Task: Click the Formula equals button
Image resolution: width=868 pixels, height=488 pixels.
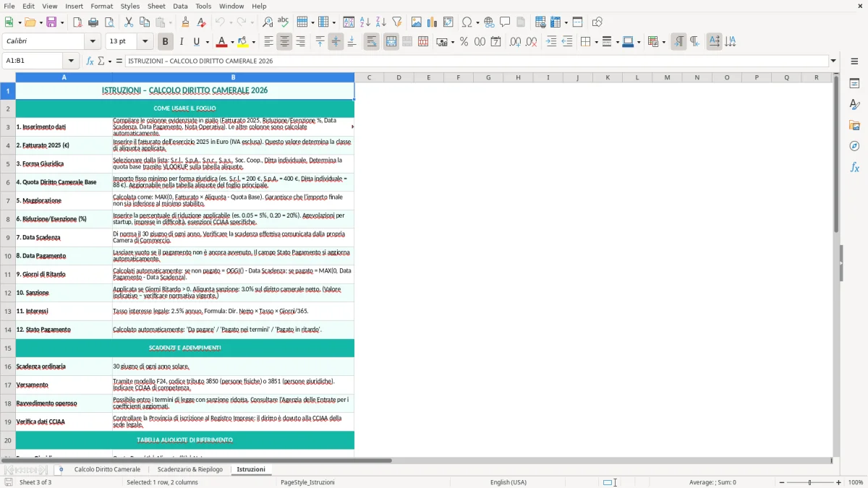Action: pyautogui.click(x=119, y=61)
